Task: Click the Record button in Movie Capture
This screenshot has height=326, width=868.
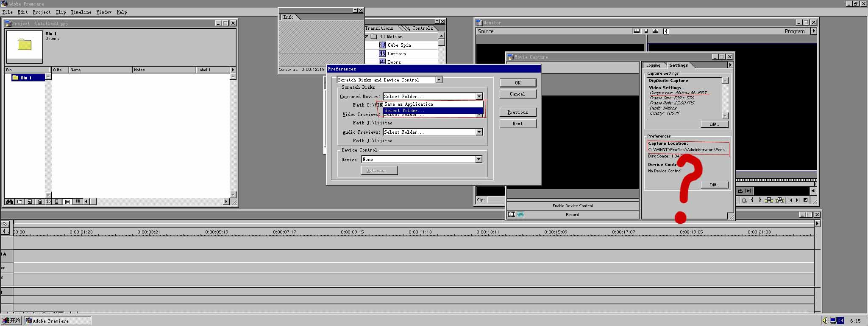Action: [x=572, y=215]
